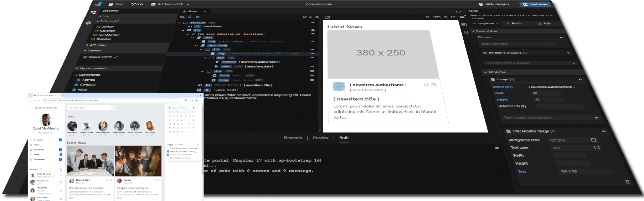Refresh the preview canvas

click(x=453, y=17)
